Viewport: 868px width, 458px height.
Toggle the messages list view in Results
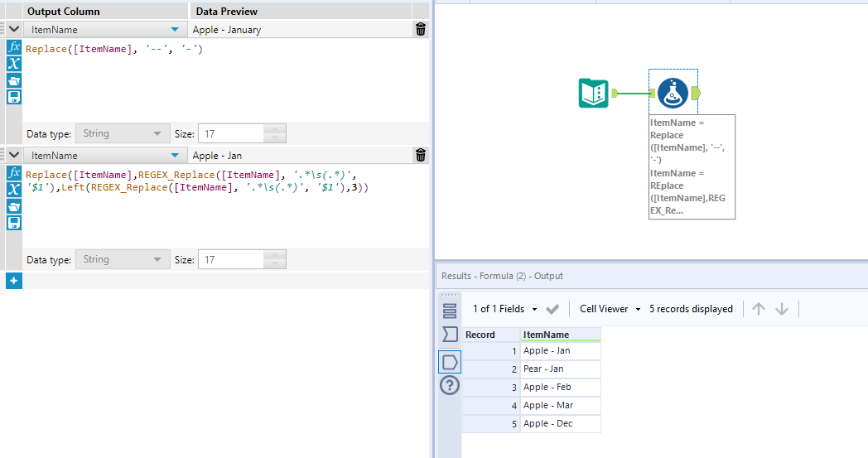pyautogui.click(x=450, y=311)
